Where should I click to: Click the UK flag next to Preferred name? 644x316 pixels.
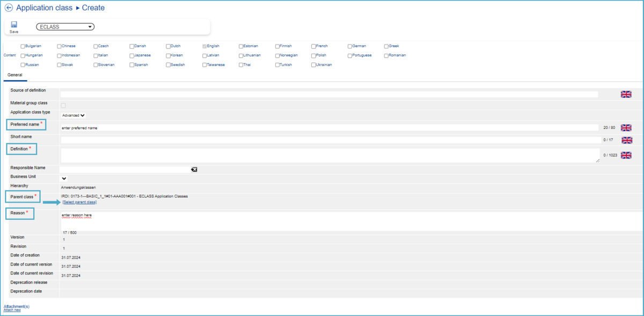[626, 128]
